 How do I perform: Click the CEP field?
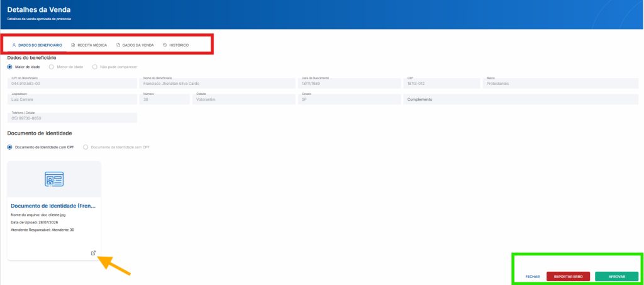[441, 84]
